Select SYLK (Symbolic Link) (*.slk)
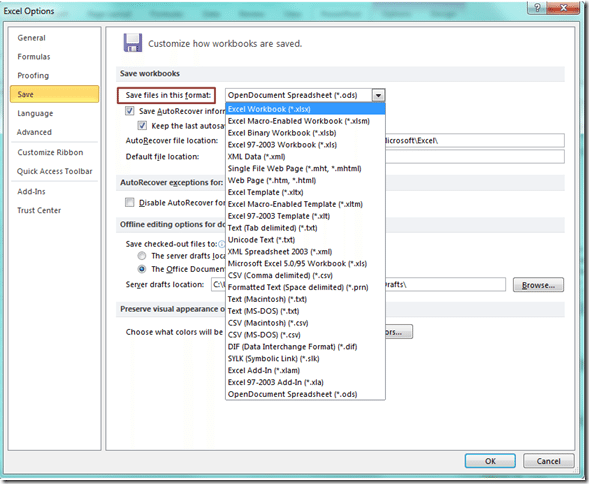The height and width of the screenshot is (484, 589). coord(305,358)
